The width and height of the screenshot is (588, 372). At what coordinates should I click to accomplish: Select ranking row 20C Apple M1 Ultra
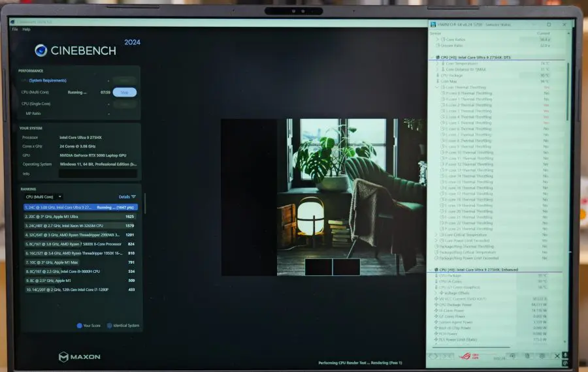80,217
